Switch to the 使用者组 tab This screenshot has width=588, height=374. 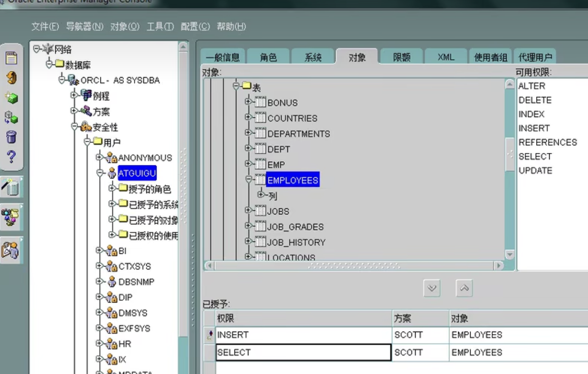point(491,57)
